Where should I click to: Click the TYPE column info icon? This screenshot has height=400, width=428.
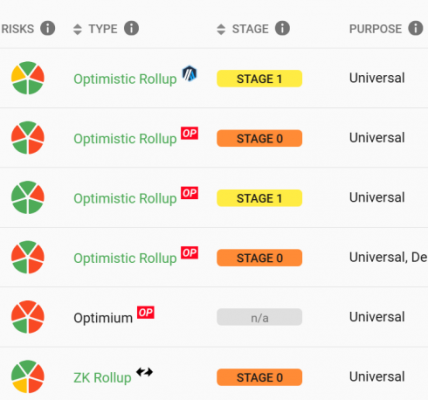click(x=131, y=28)
